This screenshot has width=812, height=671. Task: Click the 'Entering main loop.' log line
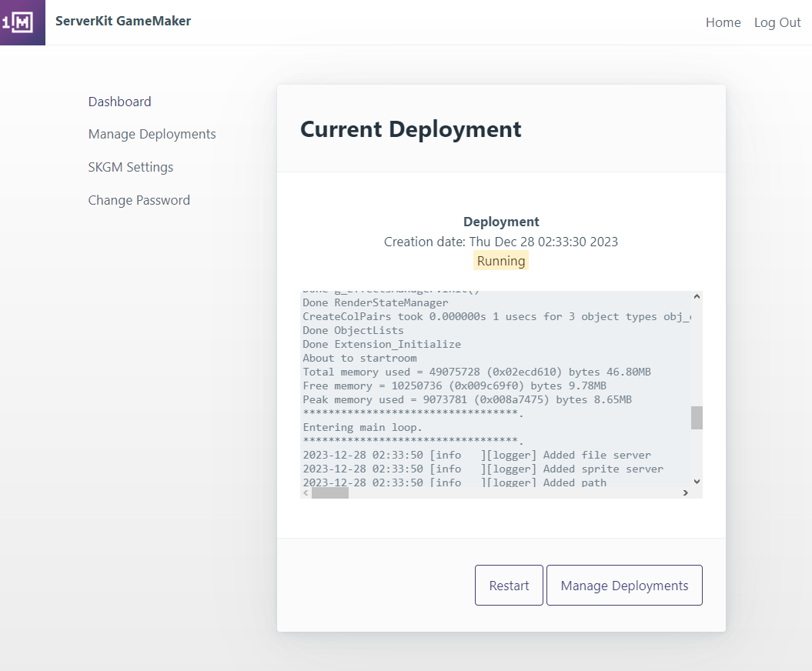[x=363, y=427]
